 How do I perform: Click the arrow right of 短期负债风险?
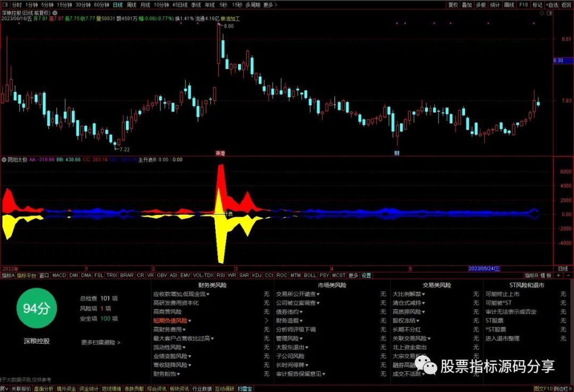(x=266, y=321)
